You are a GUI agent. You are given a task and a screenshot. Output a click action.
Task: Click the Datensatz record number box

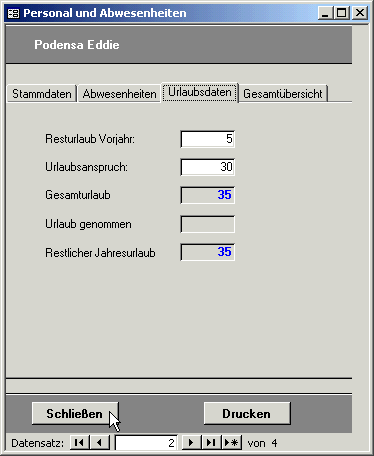coord(146,443)
